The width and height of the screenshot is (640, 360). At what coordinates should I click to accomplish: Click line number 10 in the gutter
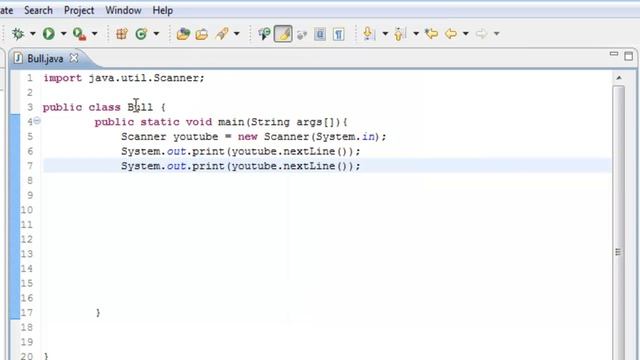(27, 210)
